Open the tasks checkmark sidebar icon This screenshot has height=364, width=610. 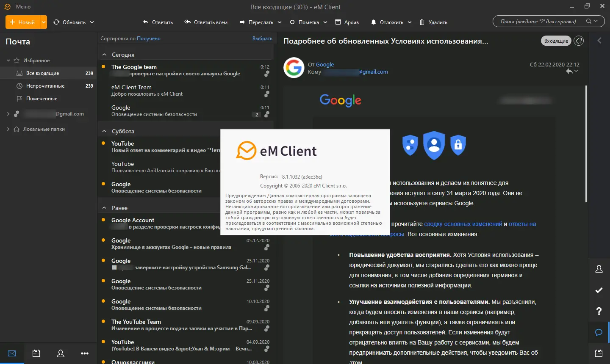[599, 290]
